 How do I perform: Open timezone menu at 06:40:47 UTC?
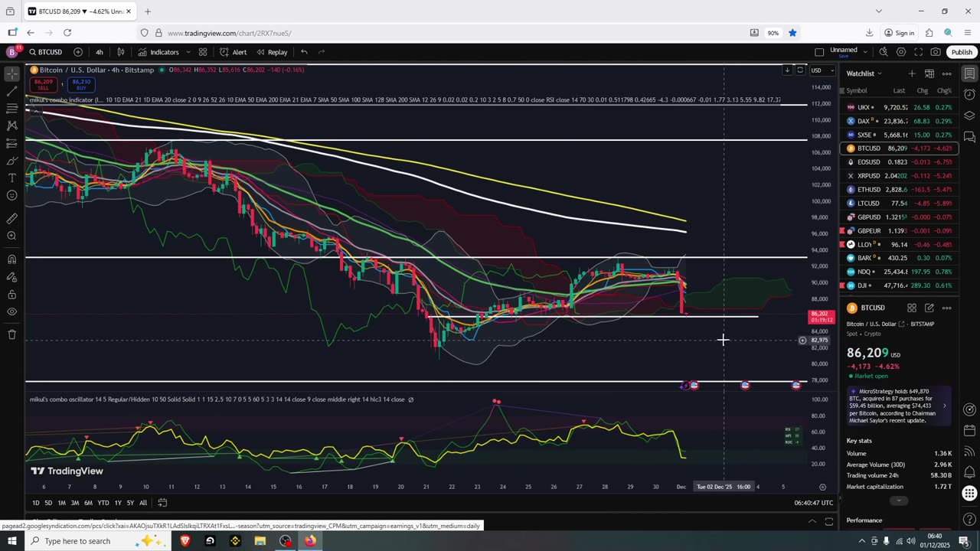coord(814,503)
